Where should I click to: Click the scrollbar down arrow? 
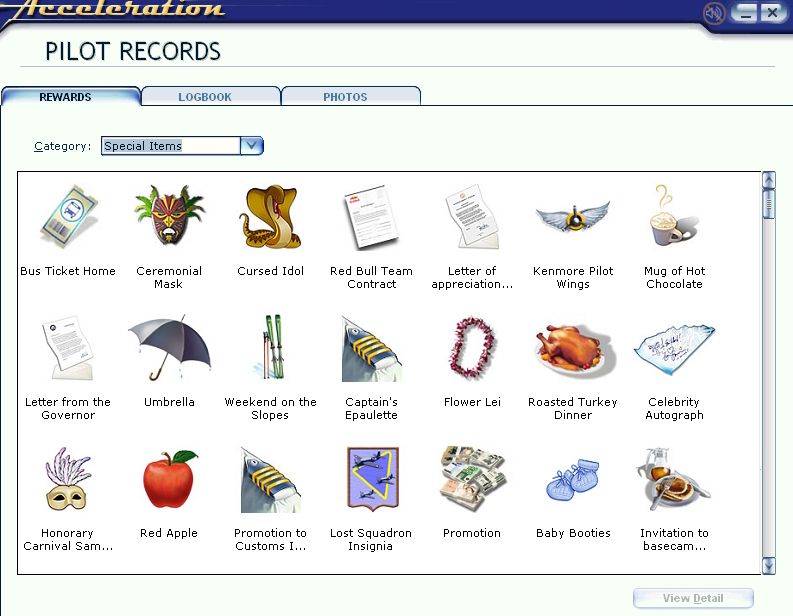[x=769, y=565]
